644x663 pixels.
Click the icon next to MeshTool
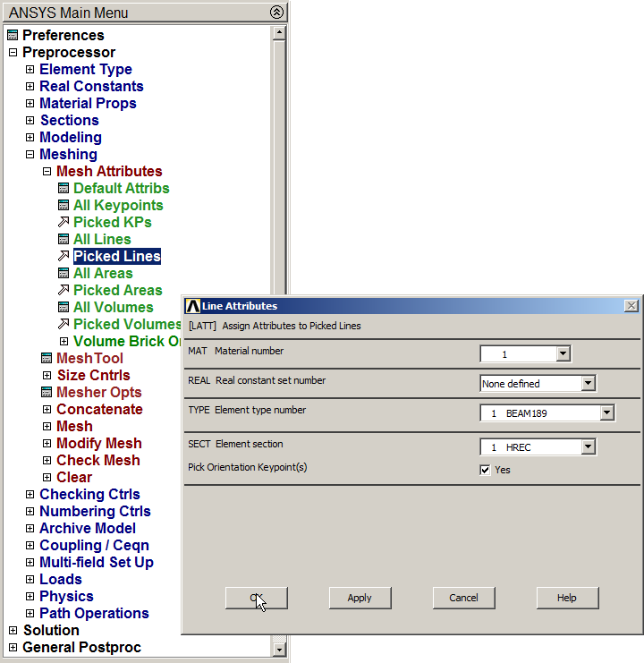click(x=47, y=359)
